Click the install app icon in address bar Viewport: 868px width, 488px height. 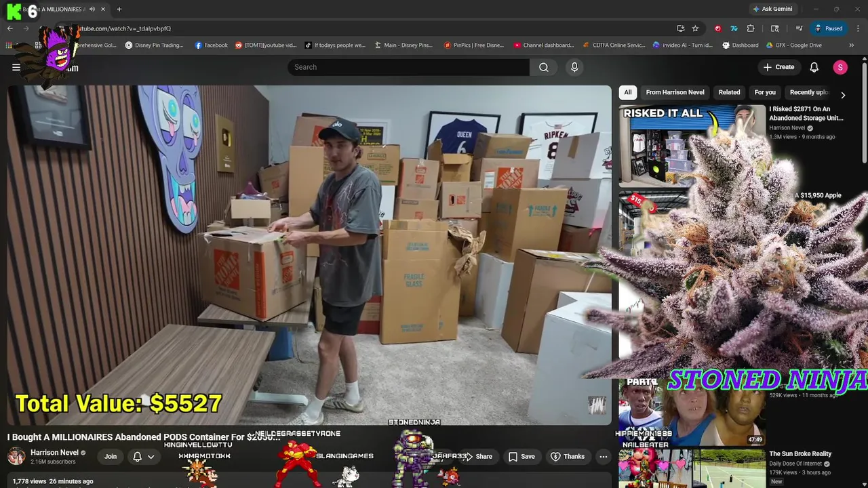680,28
